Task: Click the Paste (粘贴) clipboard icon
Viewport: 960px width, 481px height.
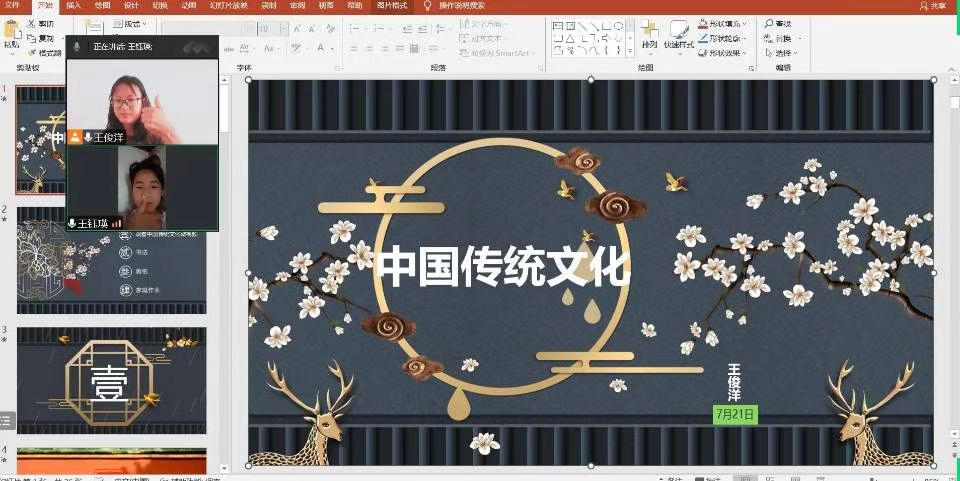Action: (x=11, y=30)
